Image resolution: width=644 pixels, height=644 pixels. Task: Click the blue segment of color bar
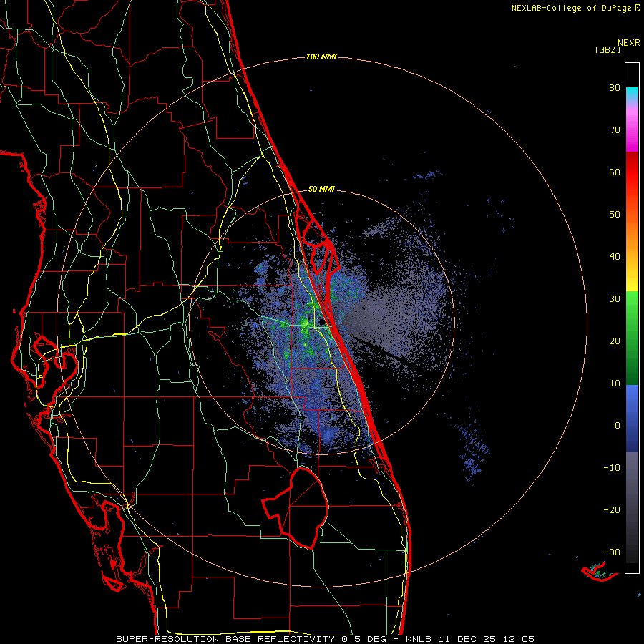coord(632,418)
